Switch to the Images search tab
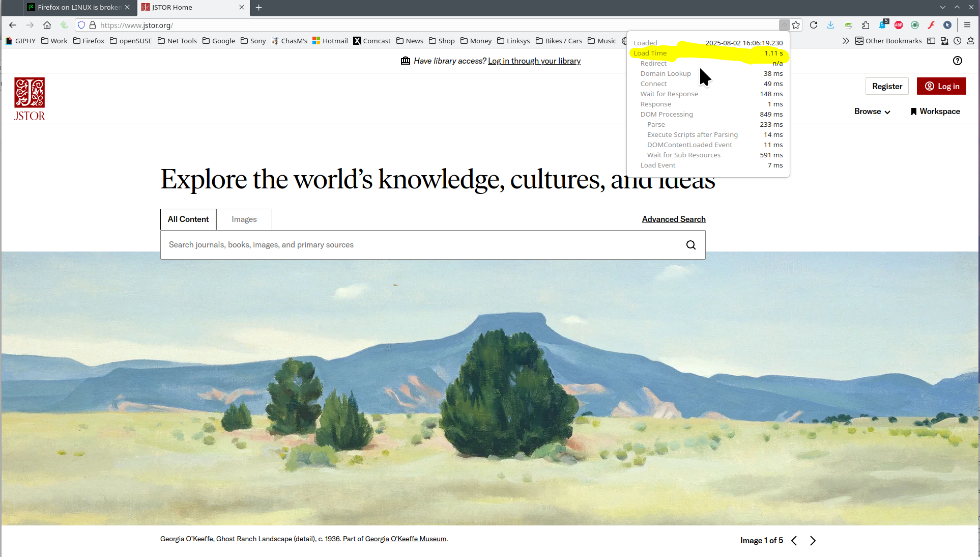This screenshot has height=557, width=980. click(244, 219)
